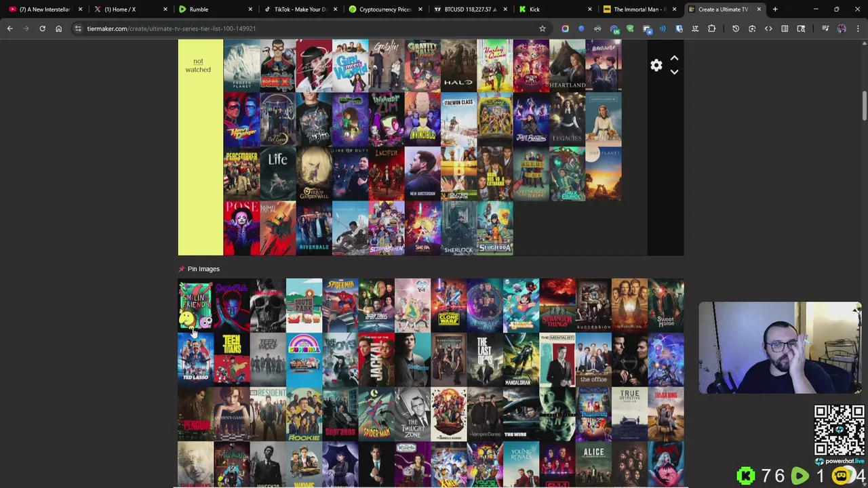Screen dimensions: 868x488
Task: Select the Invincible poster
Action: click(x=422, y=120)
